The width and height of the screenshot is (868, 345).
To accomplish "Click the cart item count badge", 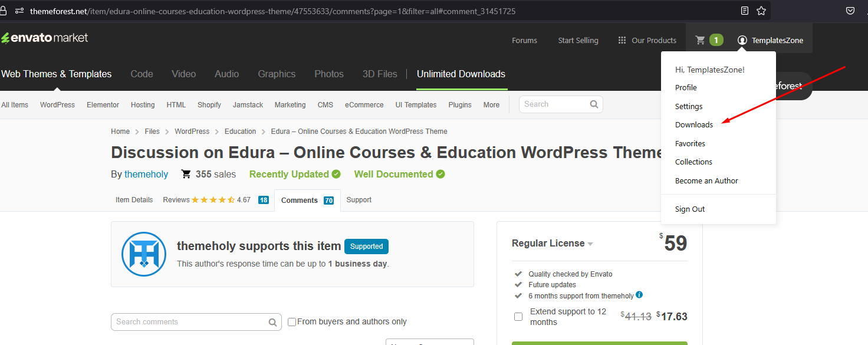I will tap(716, 40).
